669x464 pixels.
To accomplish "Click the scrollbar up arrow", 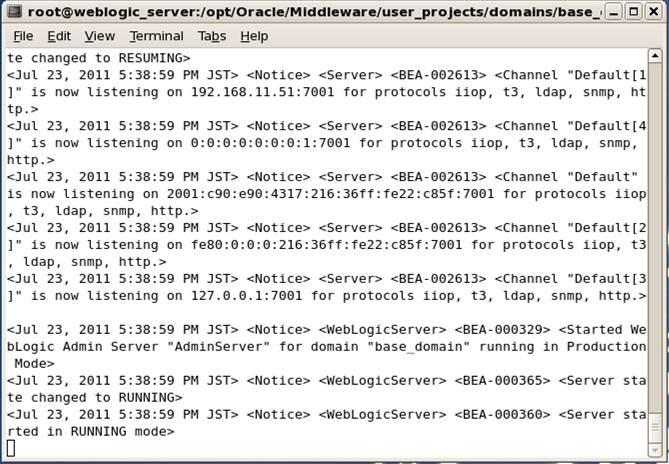I will (x=654, y=56).
